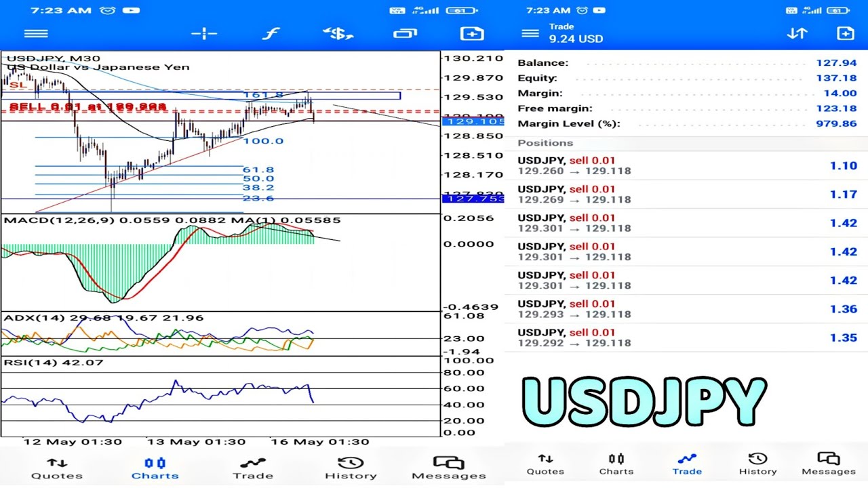The image size is (868, 488).
Task: Open Charts tab in left bottom bar
Action: [155, 468]
